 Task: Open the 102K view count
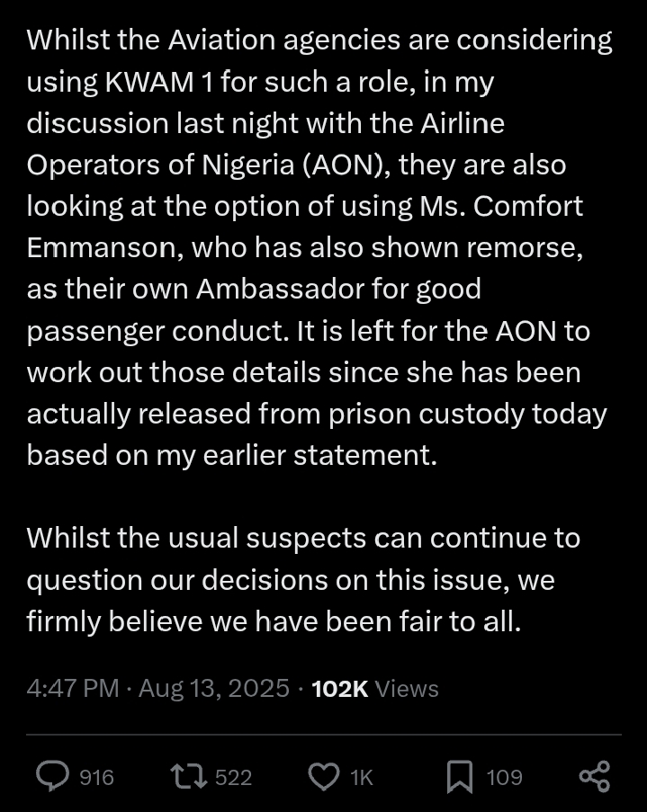(339, 689)
